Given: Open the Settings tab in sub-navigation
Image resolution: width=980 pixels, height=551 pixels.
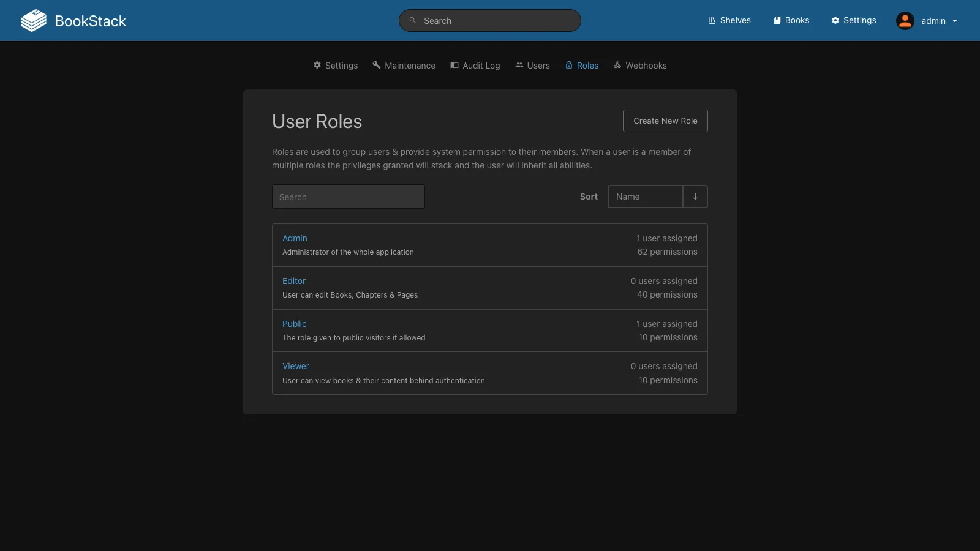Looking at the screenshot, I should point(336,66).
